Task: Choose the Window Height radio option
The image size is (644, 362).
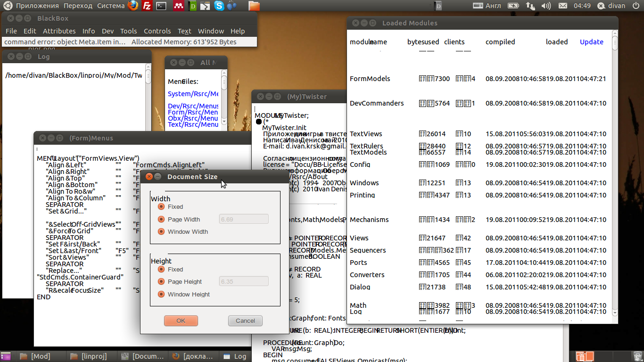Action: coord(161,294)
